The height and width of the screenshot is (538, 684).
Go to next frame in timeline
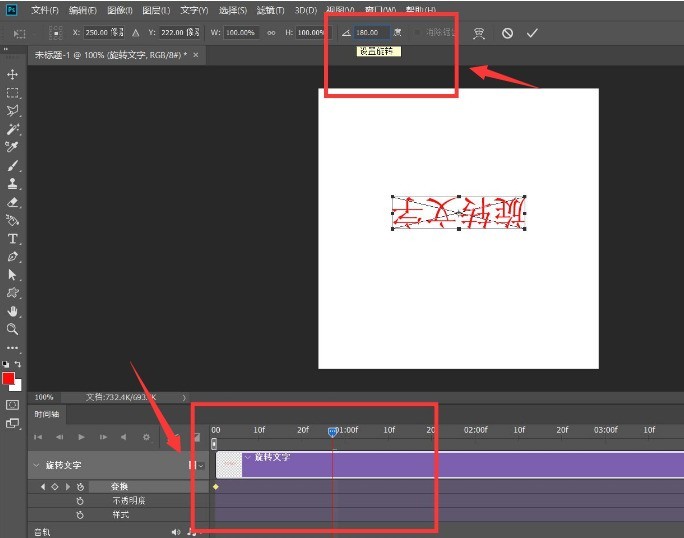tap(103, 437)
